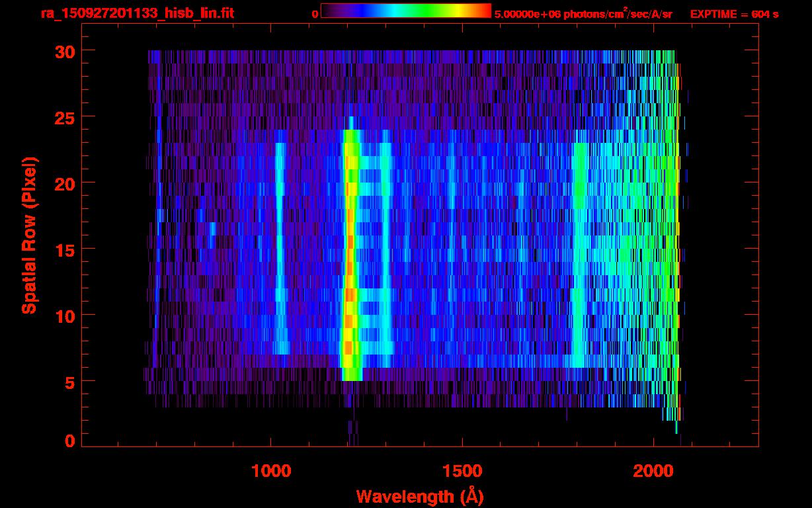Screen dimensions: 812x508
Task: Click the bright orange emission line near 1216 Å
Action: tap(350, 255)
